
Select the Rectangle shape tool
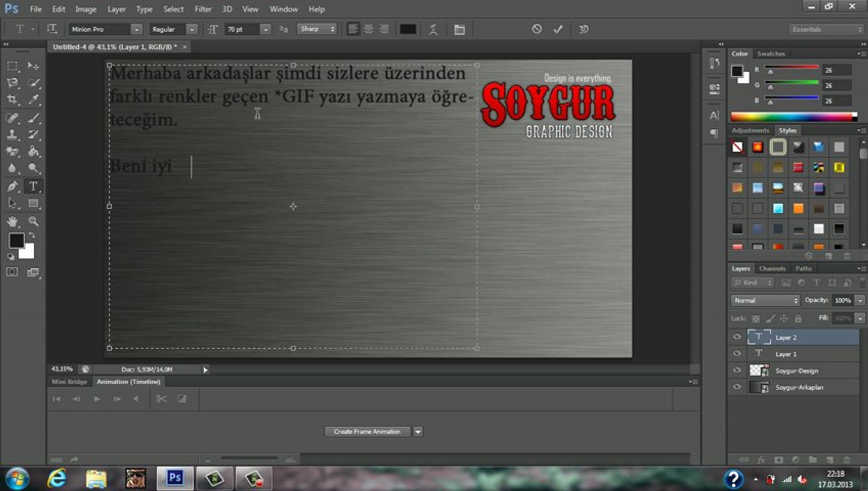(33, 203)
